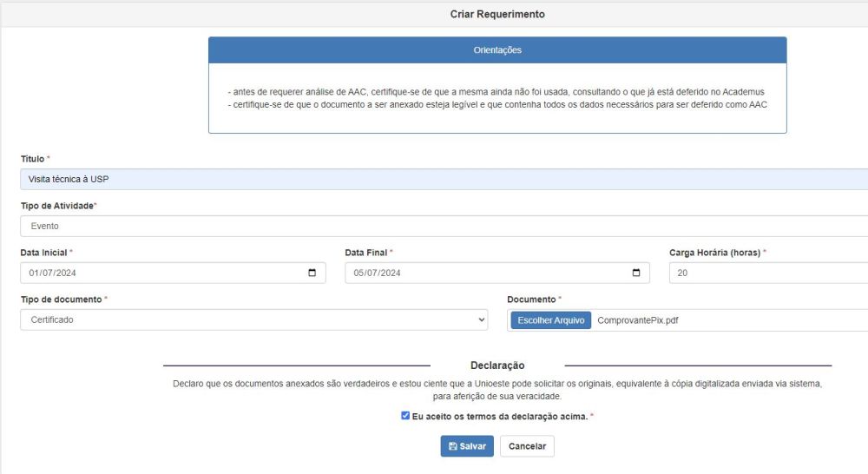Toggle the accept declaration terms checkbox

tap(405, 416)
